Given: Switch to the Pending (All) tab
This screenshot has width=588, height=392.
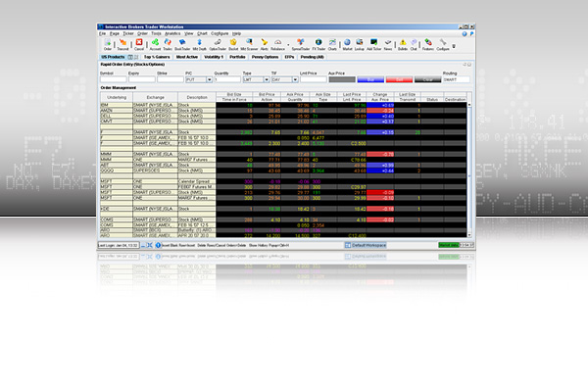Looking at the screenshot, I should pyautogui.click(x=312, y=57).
